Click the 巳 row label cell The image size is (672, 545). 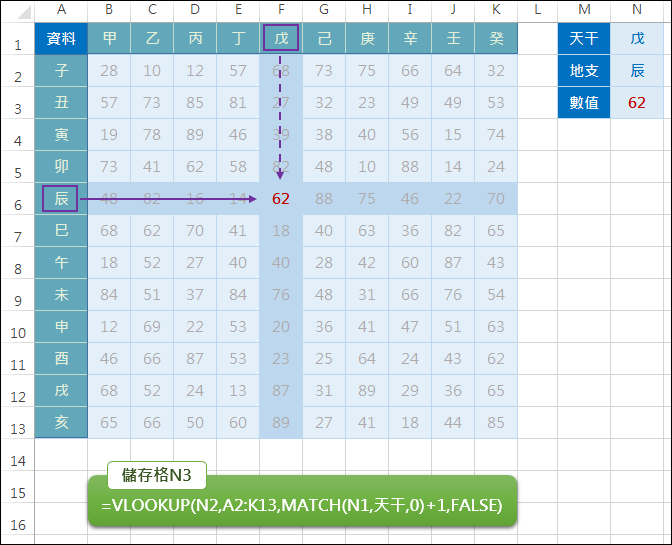pos(61,231)
